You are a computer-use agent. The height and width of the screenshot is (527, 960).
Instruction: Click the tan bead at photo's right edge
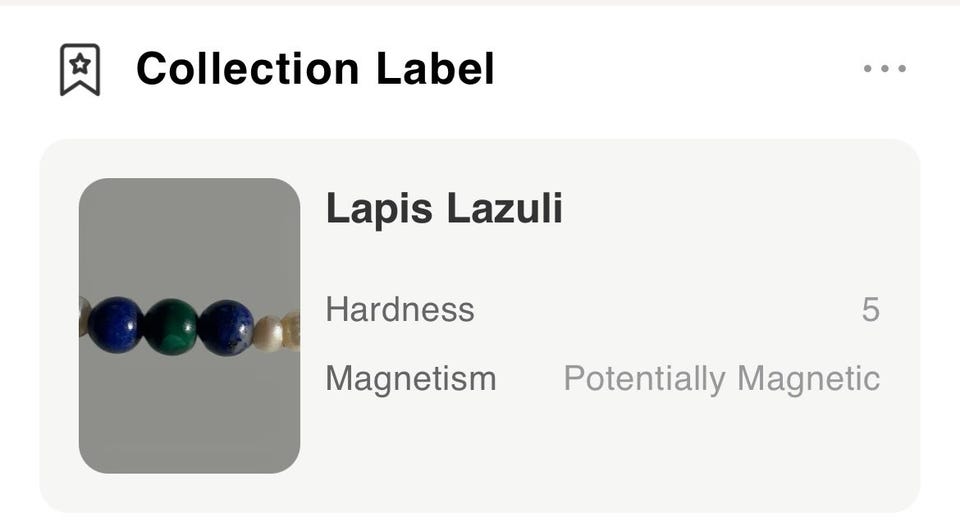click(x=291, y=331)
